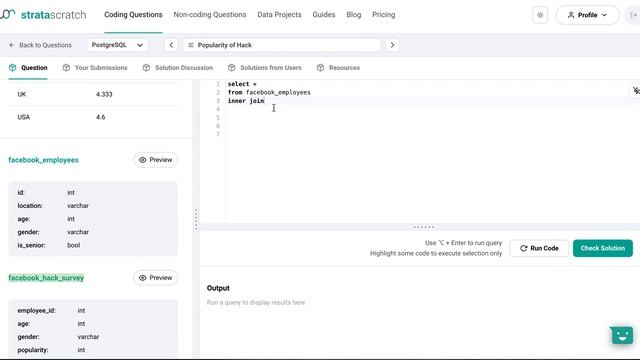Click the vertical panel splitter handle
This screenshot has height=360, width=640.
(196, 220)
